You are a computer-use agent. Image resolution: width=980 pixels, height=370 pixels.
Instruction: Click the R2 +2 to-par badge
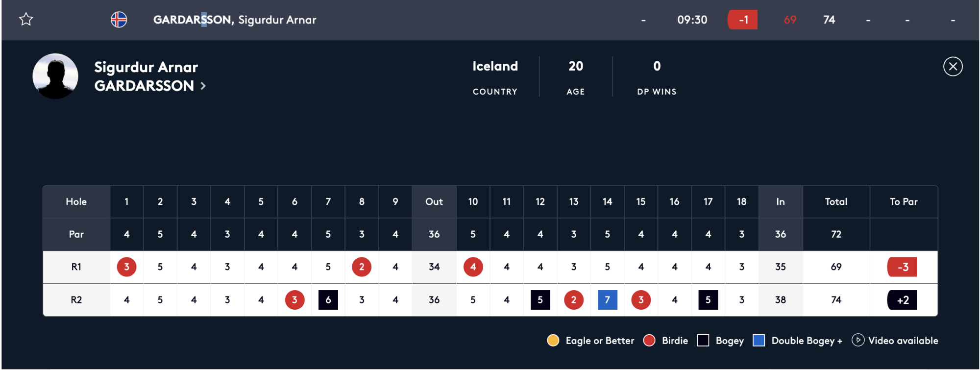(902, 300)
